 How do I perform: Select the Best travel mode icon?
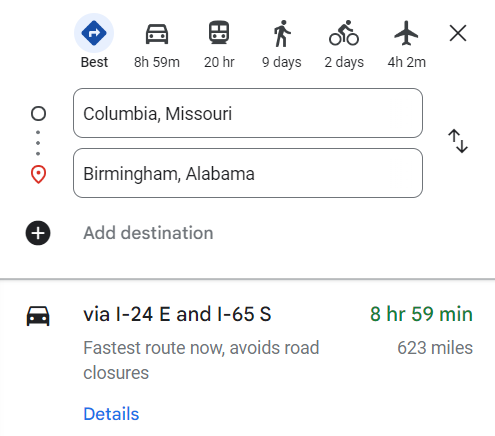coord(94,33)
